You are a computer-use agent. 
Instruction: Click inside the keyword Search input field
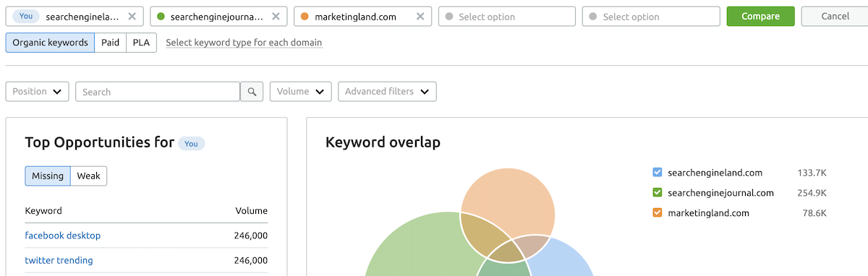tap(158, 92)
